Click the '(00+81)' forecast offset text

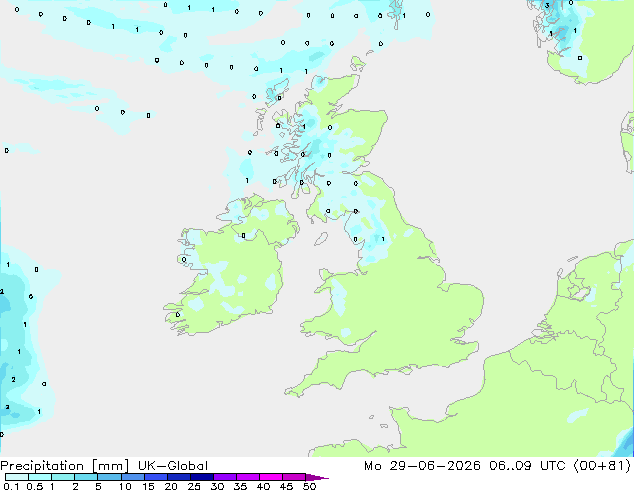(602, 466)
